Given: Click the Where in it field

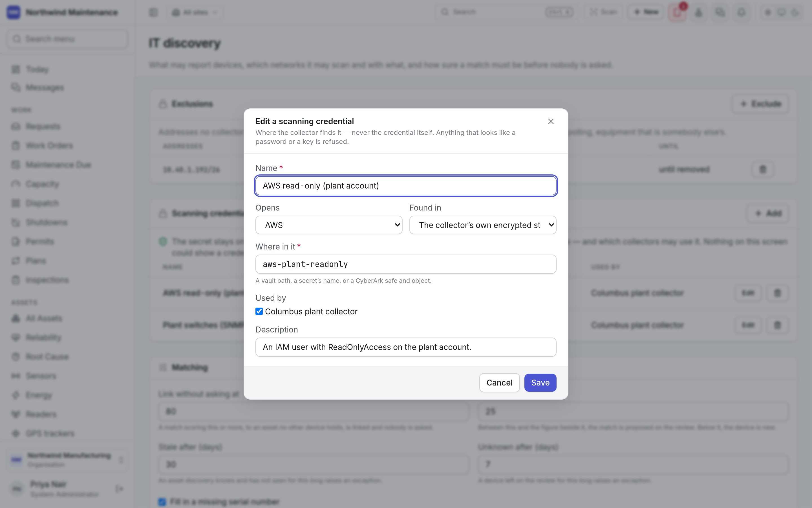Looking at the screenshot, I should tap(406, 264).
